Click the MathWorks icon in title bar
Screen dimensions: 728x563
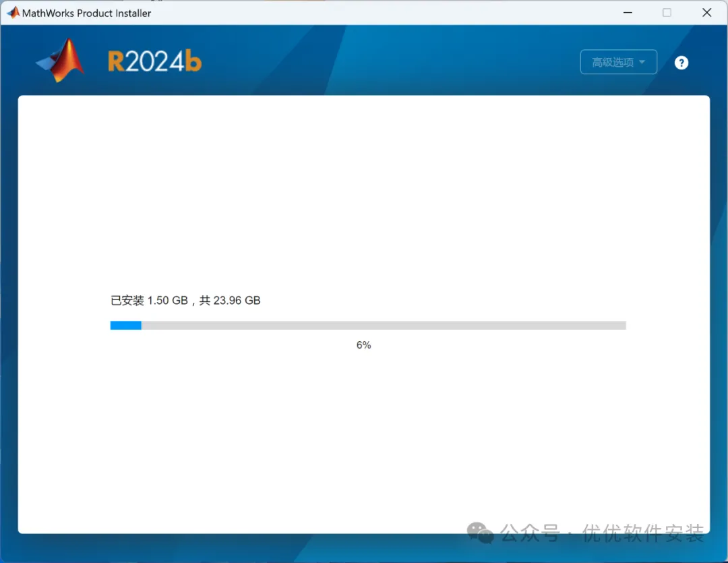(x=13, y=13)
